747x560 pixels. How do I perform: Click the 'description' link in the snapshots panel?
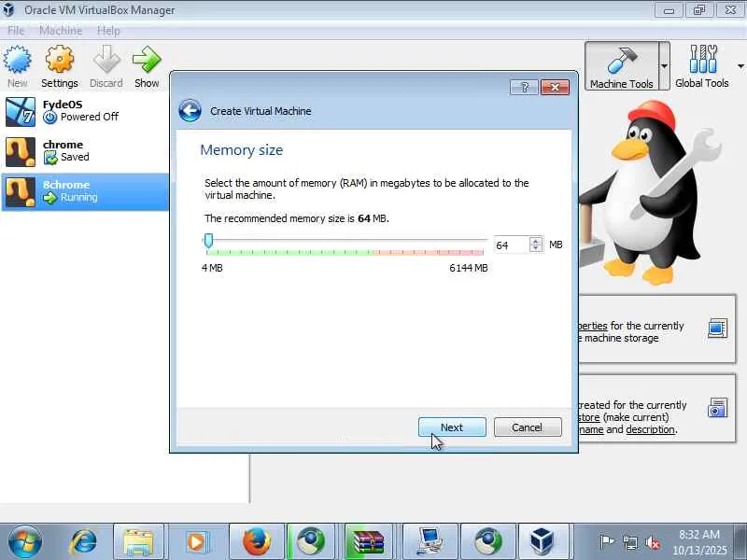coord(650,429)
